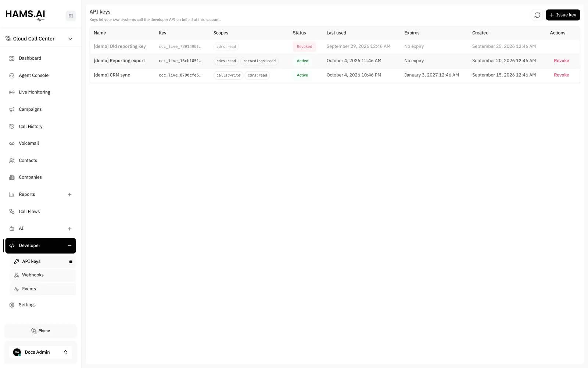Revoke the CRM sync key

(561, 75)
